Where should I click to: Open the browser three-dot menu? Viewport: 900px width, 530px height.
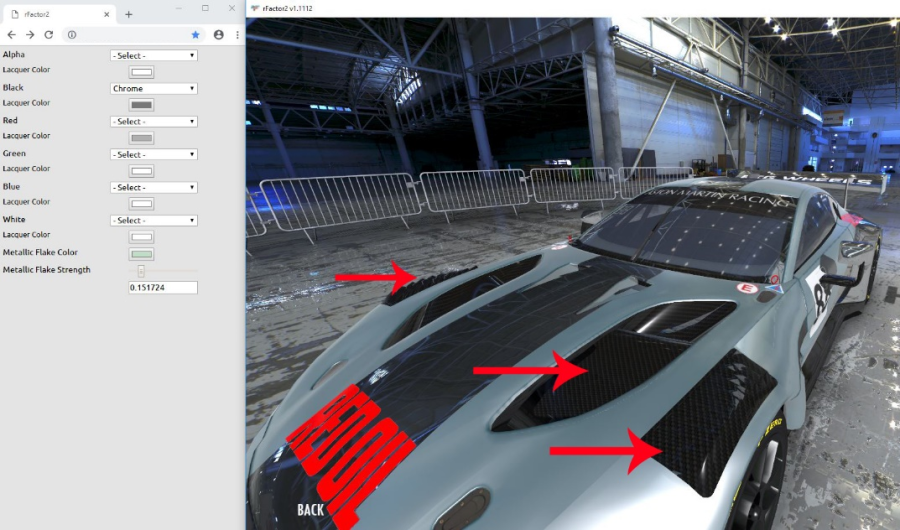[x=237, y=35]
